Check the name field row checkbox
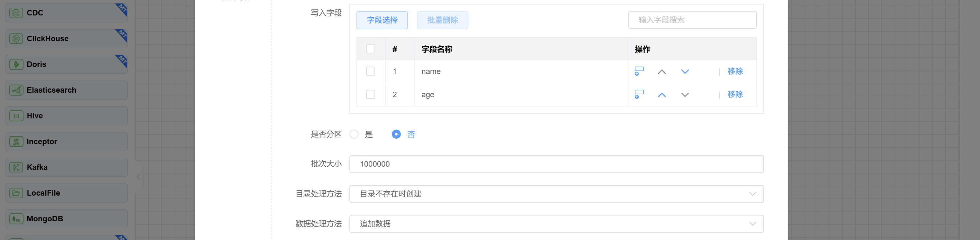This screenshot has height=240, width=980. 370,71
